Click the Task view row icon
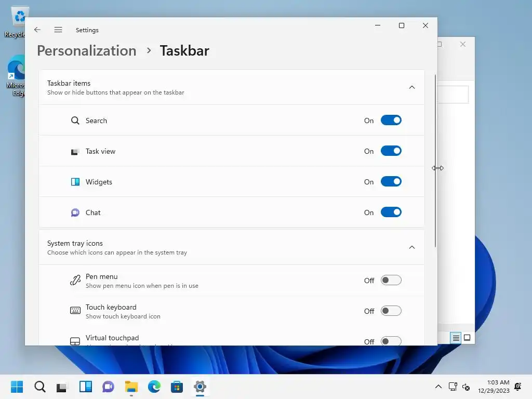Screen dimensions: 532x399 [75, 151]
